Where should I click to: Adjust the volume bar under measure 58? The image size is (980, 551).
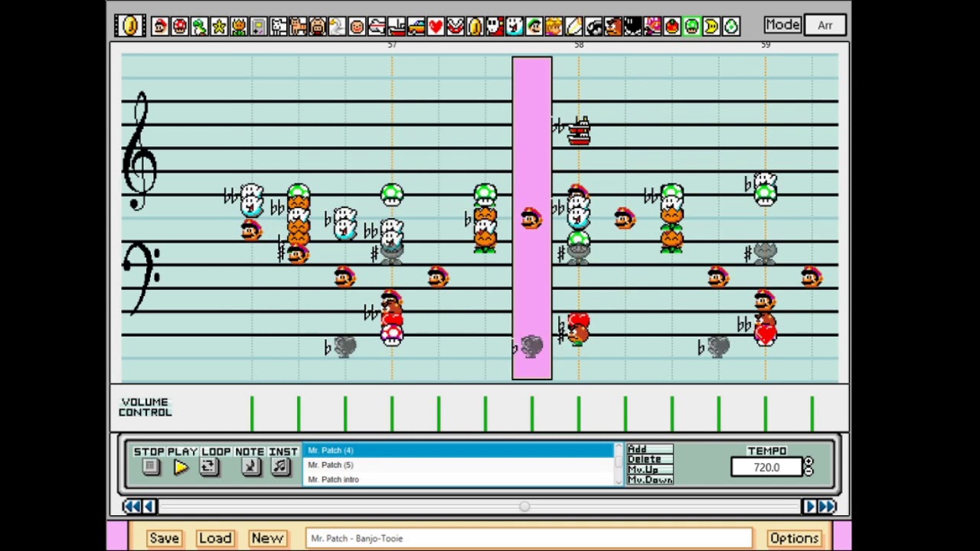point(579,413)
